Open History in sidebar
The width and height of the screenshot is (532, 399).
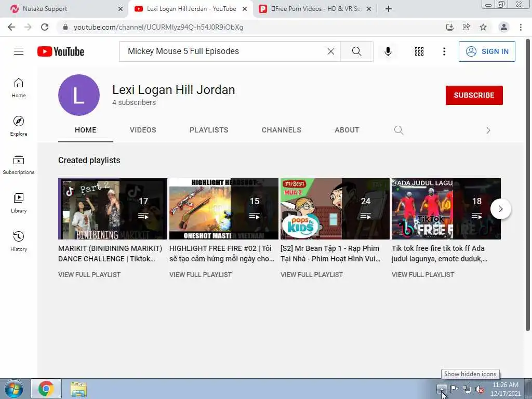pyautogui.click(x=19, y=241)
